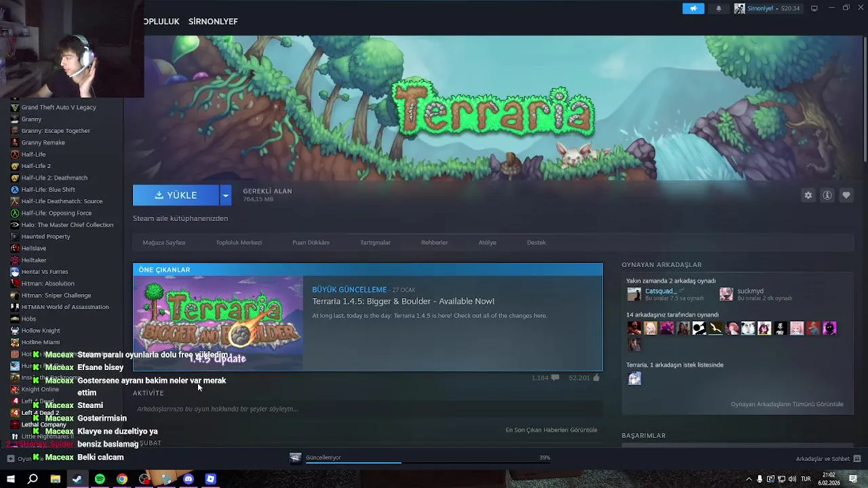Click the Hellslave game icon in list
868x488 pixels.
click(15, 249)
